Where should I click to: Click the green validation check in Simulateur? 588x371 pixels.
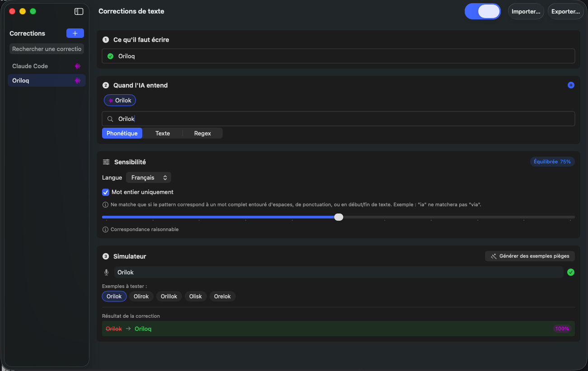(571, 272)
